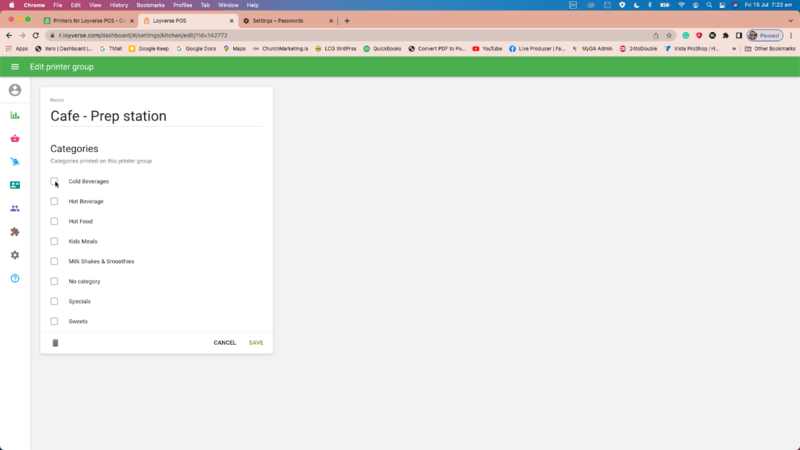Viewport: 800px width, 450px height.
Task: Open the Window menu
Action: coord(228,5)
